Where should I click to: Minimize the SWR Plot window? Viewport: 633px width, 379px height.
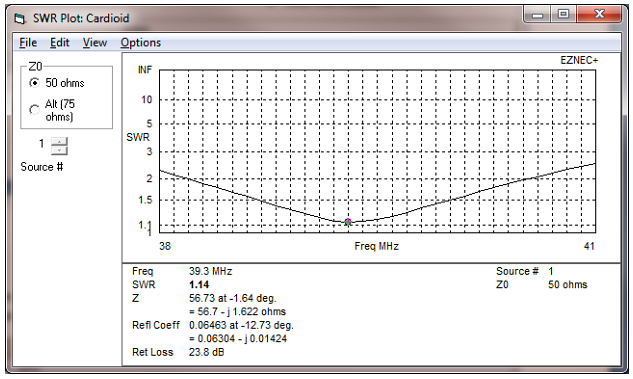(x=537, y=15)
